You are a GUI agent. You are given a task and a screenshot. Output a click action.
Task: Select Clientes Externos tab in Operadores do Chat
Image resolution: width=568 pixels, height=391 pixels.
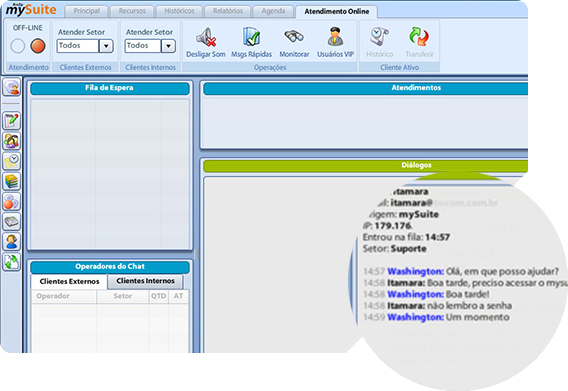coord(69,282)
